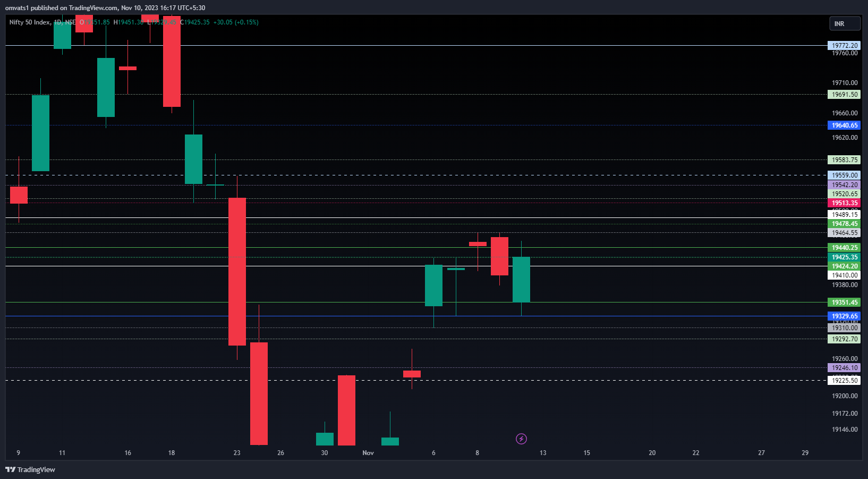Click the purple lightning event icon
Viewport: 868px width, 479px height.
pyautogui.click(x=521, y=439)
